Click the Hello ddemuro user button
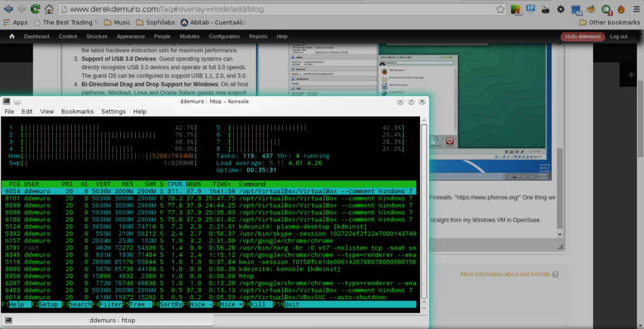 582,36
